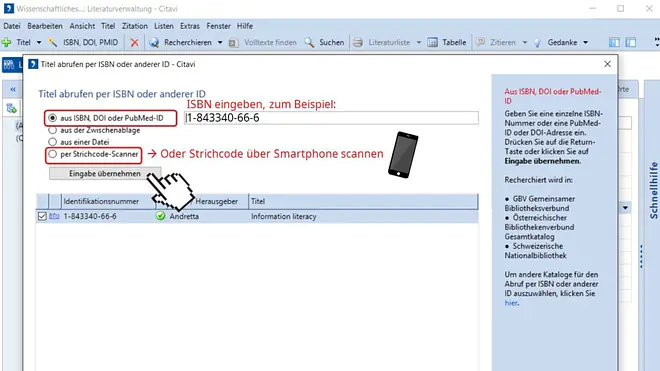This screenshot has height=371, width=660.
Task: Select radio 'aus ISBN, DOI oder PubMed-ID'
Action: 52,118
